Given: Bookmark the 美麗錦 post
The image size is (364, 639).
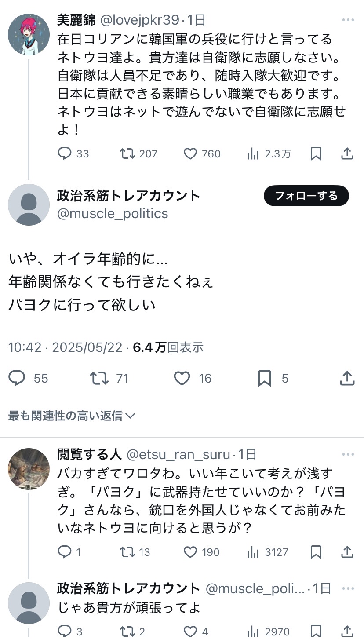Looking at the screenshot, I should point(316,153).
